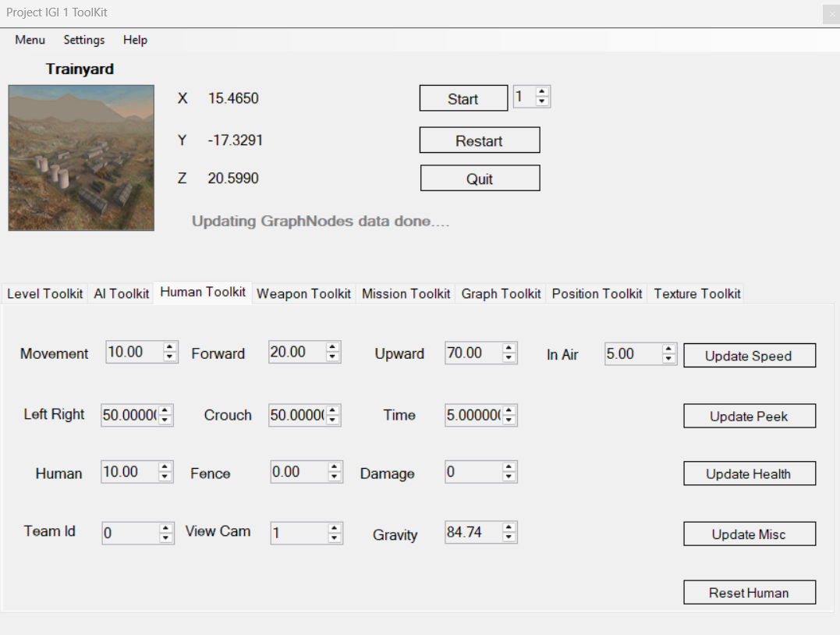
Task: Increase the View Cam value
Action: click(x=335, y=528)
